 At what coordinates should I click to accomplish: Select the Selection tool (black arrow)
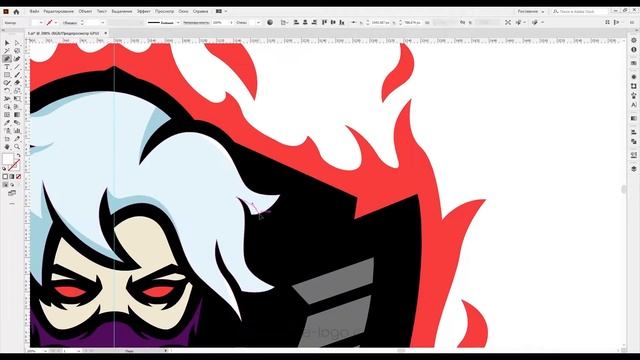(x=7, y=43)
